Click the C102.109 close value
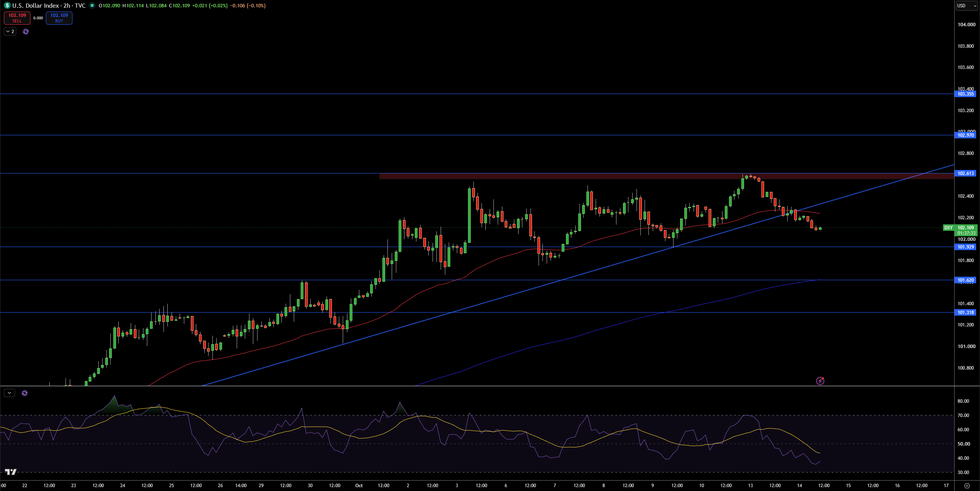Image resolution: width=980 pixels, height=491 pixels. tap(179, 6)
